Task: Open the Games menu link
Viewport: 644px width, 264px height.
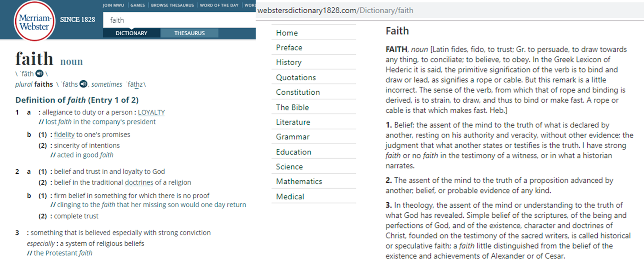Action: 138,5
